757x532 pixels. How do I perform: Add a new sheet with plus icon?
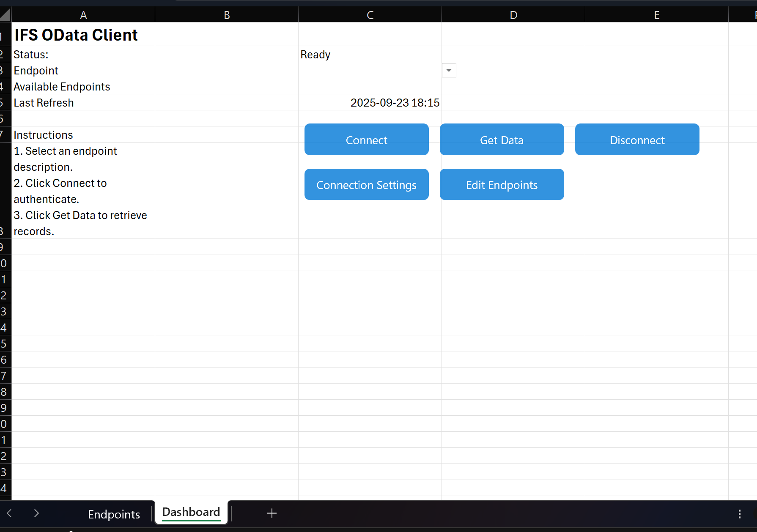click(x=272, y=513)
